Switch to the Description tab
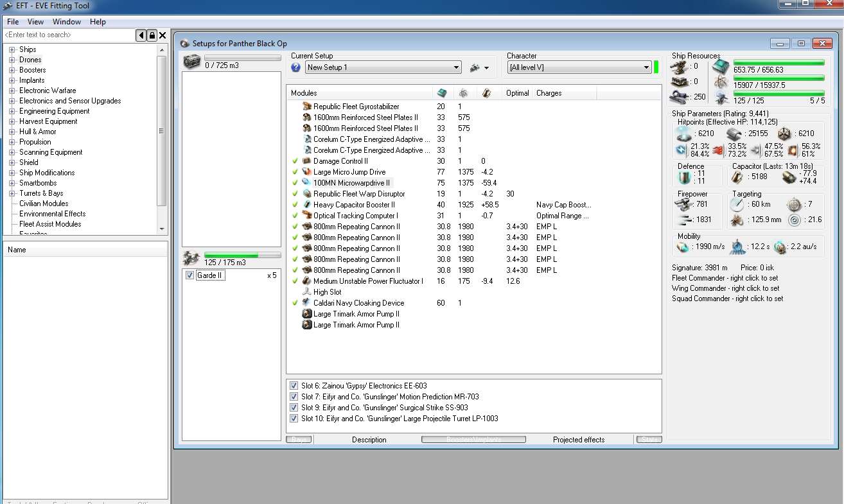This screenshot has height=504, width=844. coord(369,440)
